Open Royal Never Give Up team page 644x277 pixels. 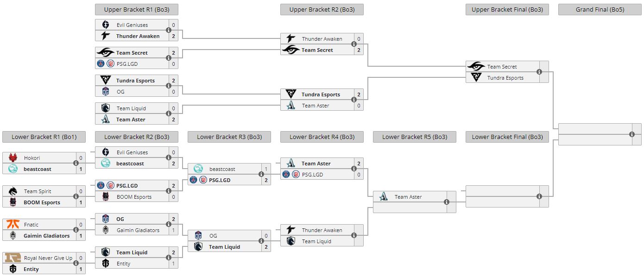point(48,258)
